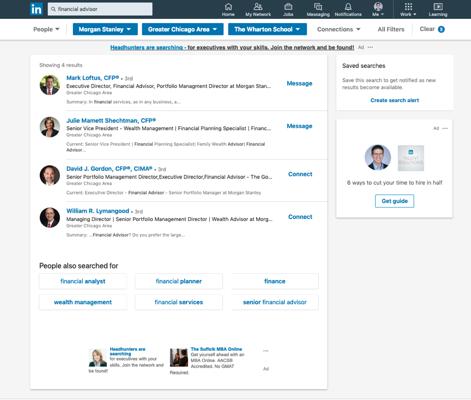This screenshot has height=400, width=471.
Task: Open William R. Lymangood's profile photo
Action: (50, 217)
